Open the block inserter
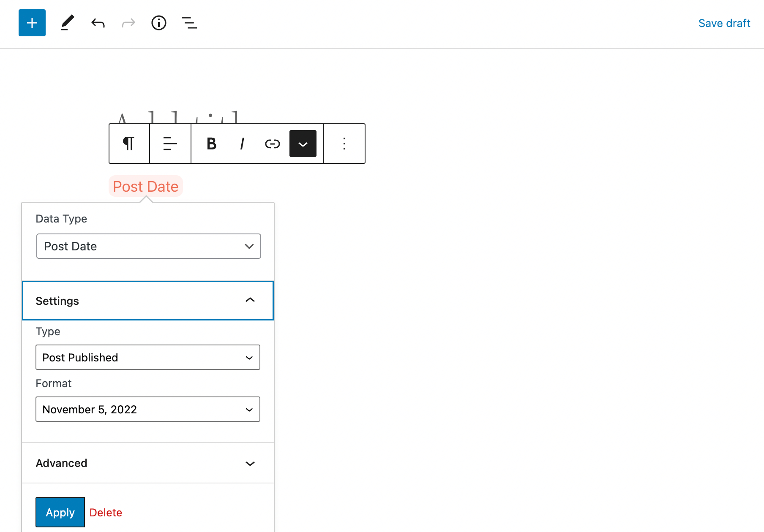This screenshot has height=532, width=764. pos(32,23)
